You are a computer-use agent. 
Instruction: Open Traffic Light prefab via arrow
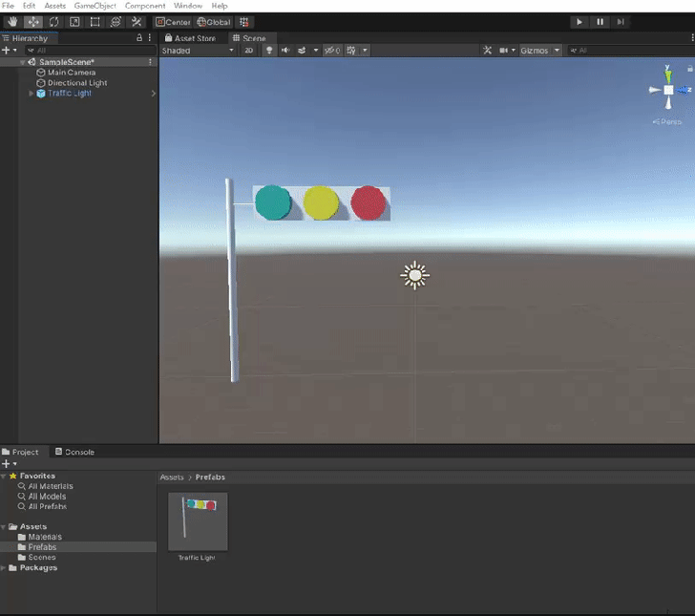154,94
